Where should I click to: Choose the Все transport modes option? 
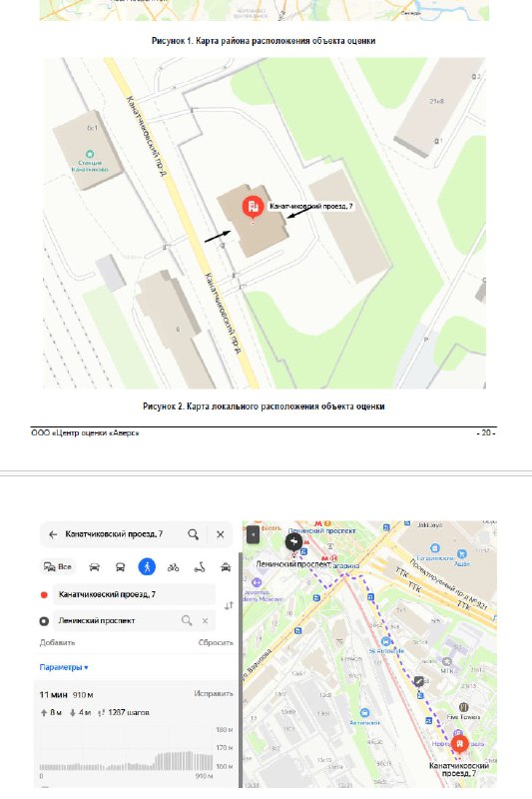click(x=58, y=566)
